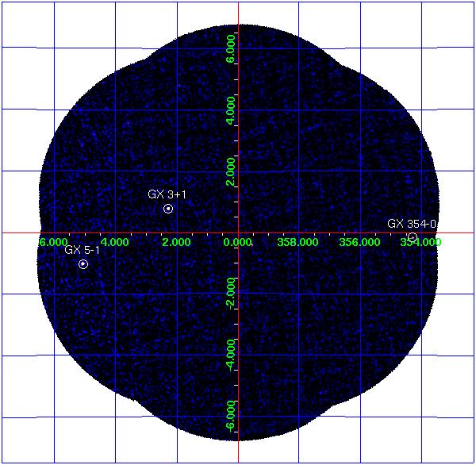Viewport: 476px width, 465px height.
Task: Click the 2.000 longitude label on horizontal axis
Action: point(176,242)
